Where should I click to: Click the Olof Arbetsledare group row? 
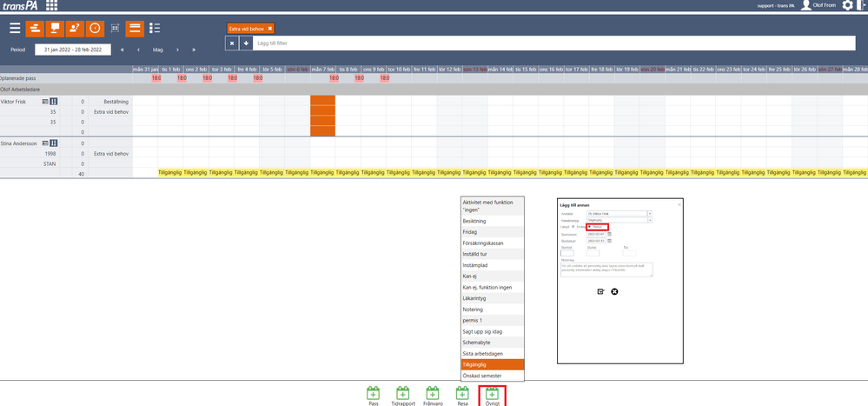click(x=434, y=90)
